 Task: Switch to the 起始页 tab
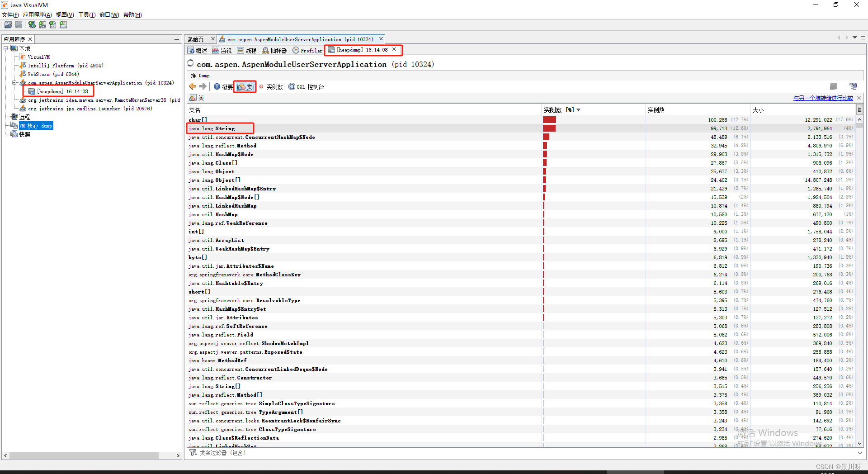pyautogui.click(x=196, y=39)
